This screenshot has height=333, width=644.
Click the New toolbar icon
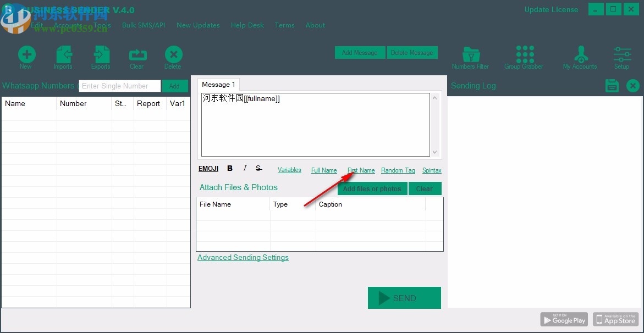26,56
